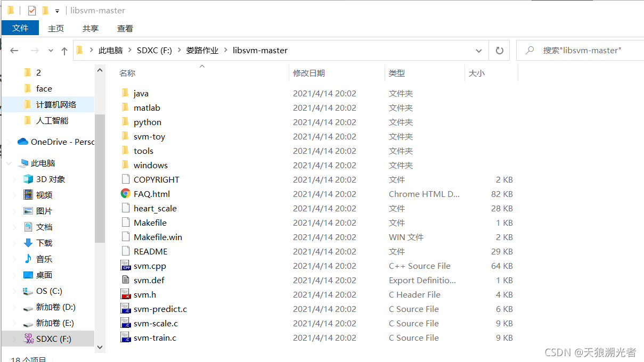
Task: Refresh the current folder
Action: [499, 50]
